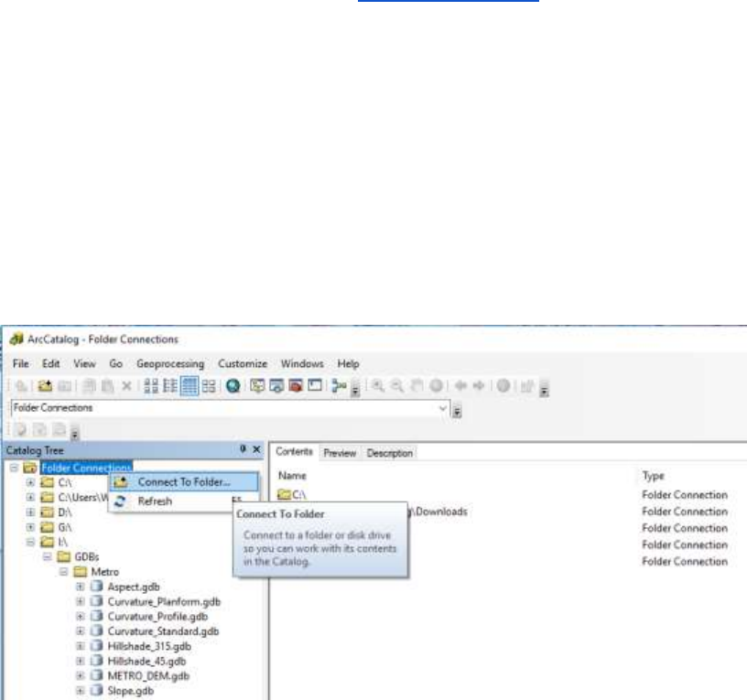Open the Customize menu
Viewport: 747px width, 700px height.
[x=243, y=364]
